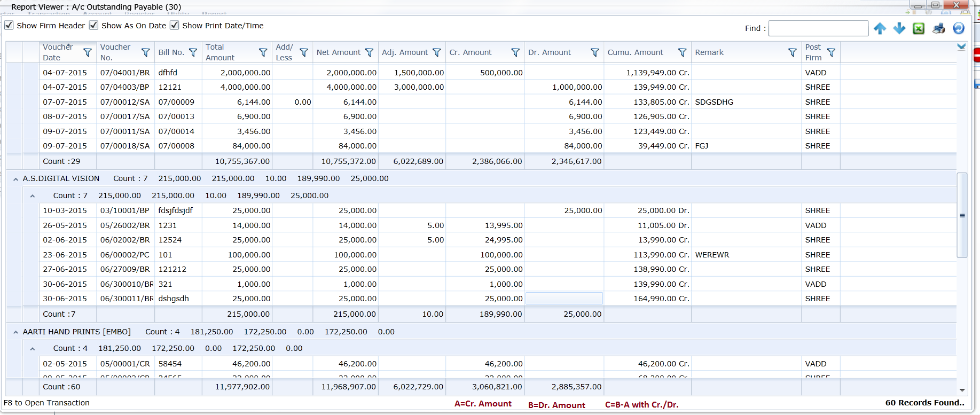
Task: Collapse the Count : 7 subgroup row
Action: 33,196
